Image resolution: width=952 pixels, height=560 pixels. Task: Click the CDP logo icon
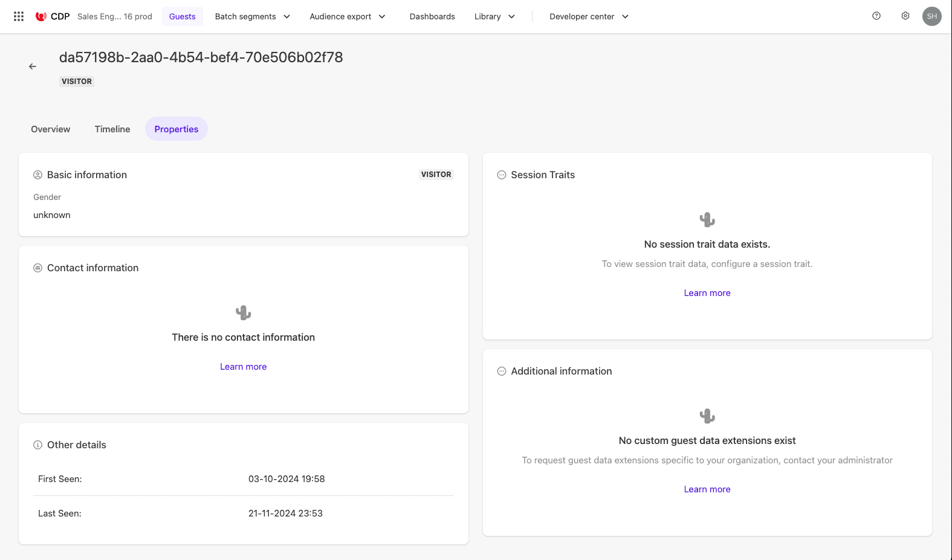[41, 16]
